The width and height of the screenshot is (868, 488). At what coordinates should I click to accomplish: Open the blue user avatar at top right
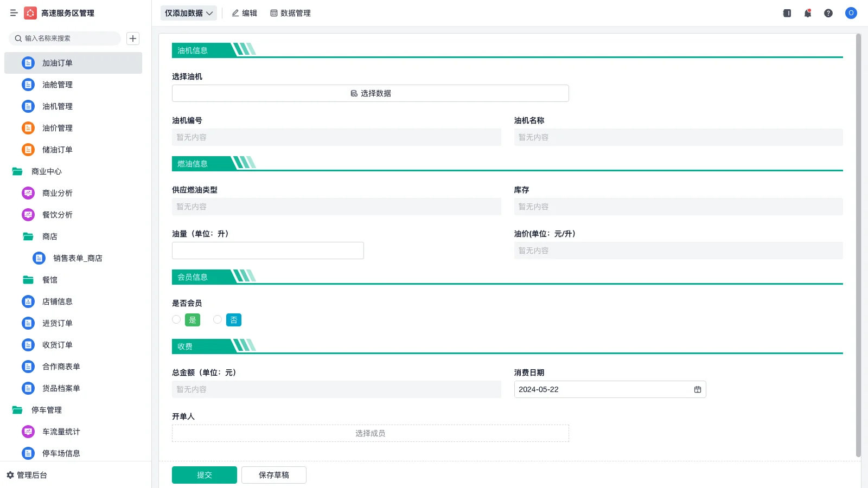click(x=851, y=13)
